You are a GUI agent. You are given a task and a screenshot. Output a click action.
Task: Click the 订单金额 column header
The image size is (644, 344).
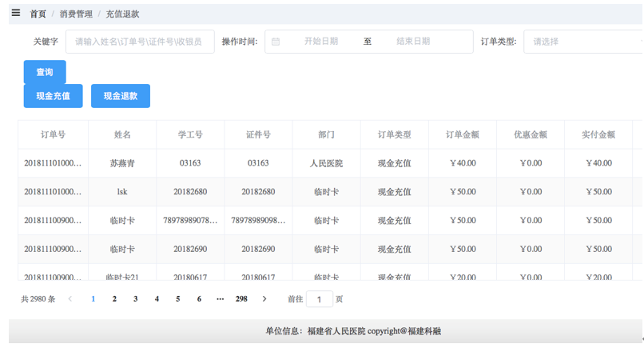[x=463, y=134]
